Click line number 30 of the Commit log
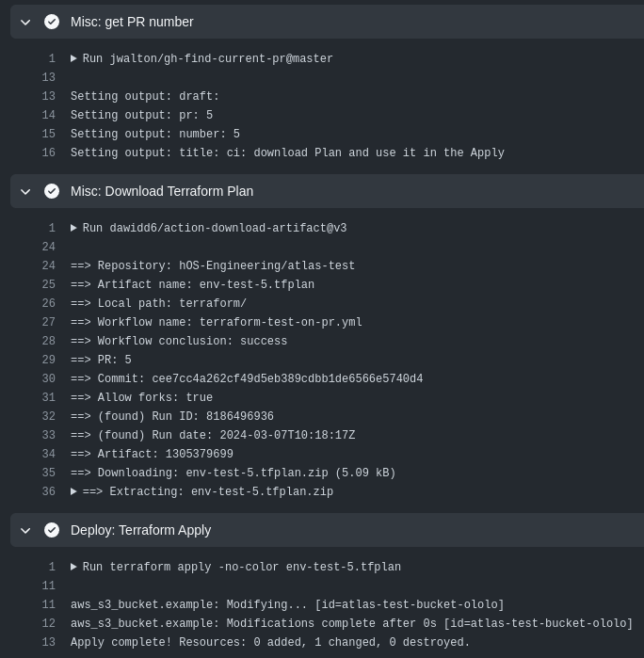Screen dimensions: 644x658 pos(49,378)
